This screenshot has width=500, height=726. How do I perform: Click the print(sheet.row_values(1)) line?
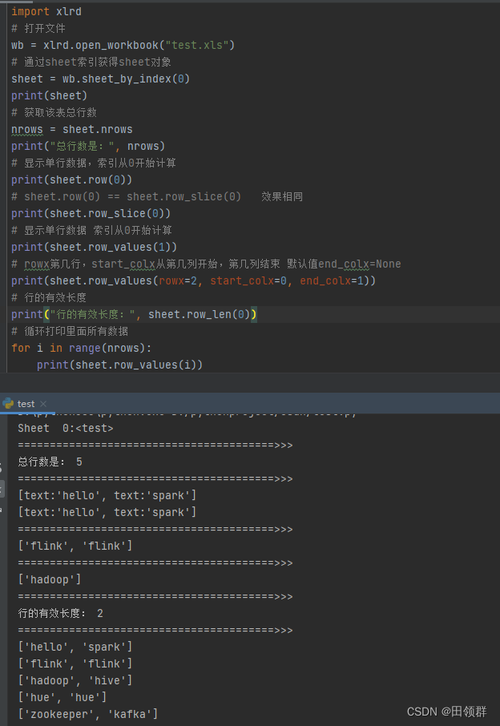point(94,248)
